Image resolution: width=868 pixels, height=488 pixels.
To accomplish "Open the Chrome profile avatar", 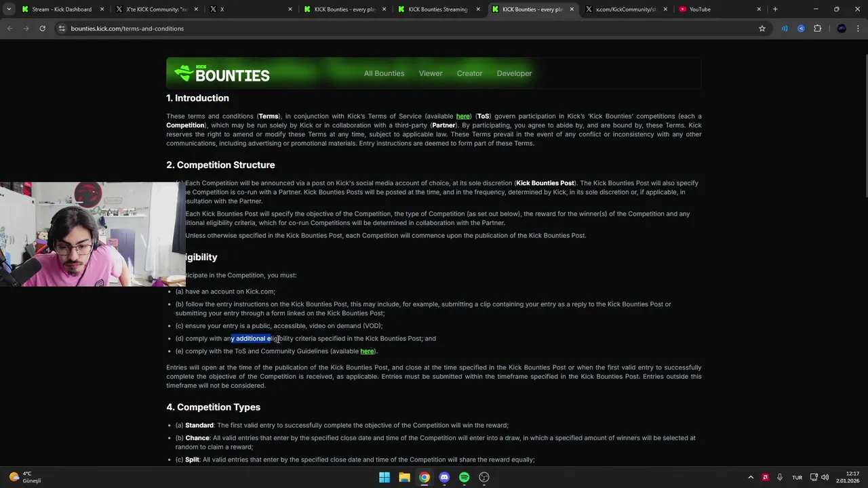I will coord(842,28).
